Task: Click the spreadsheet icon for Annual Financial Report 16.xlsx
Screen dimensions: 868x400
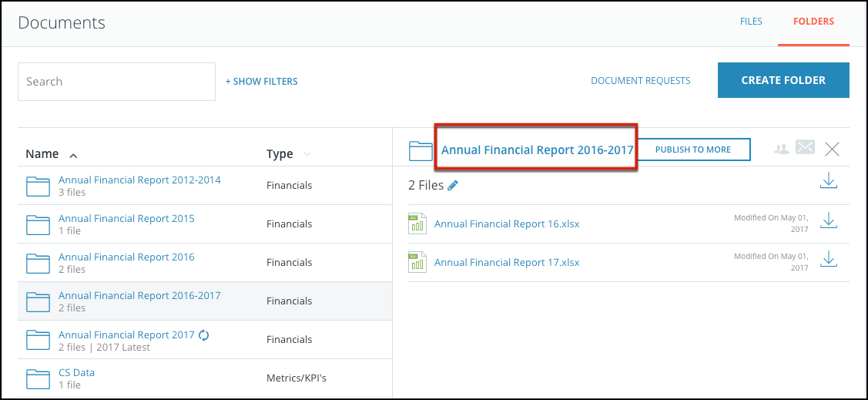Action: pyautogui.click(x=417, y=224)
